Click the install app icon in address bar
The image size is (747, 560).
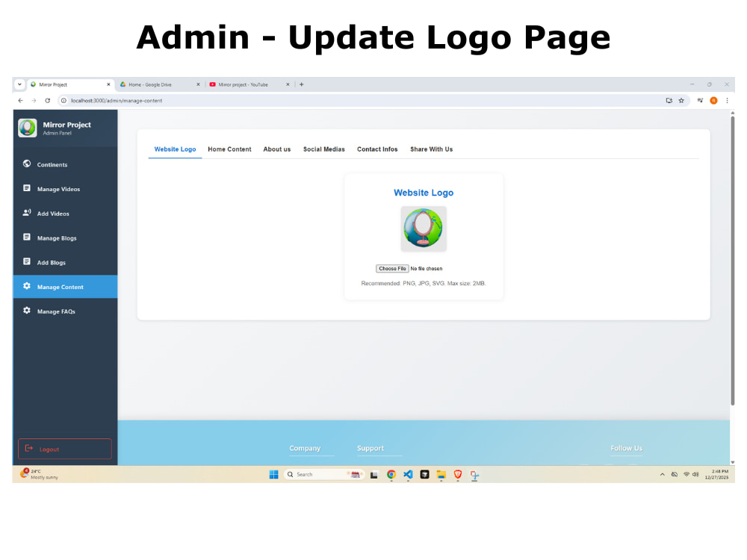click(x=669, y=101)
